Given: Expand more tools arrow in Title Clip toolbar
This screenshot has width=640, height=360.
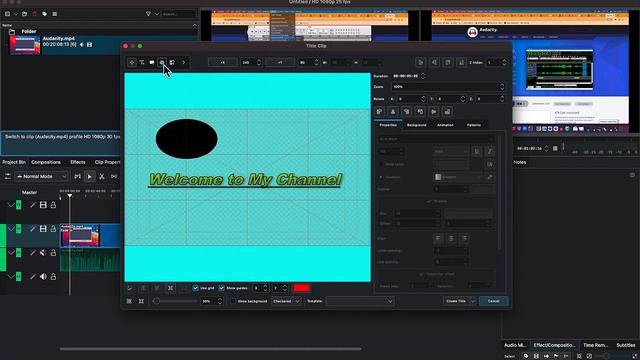Looking at the screenshot, I should tap(184, 62).
